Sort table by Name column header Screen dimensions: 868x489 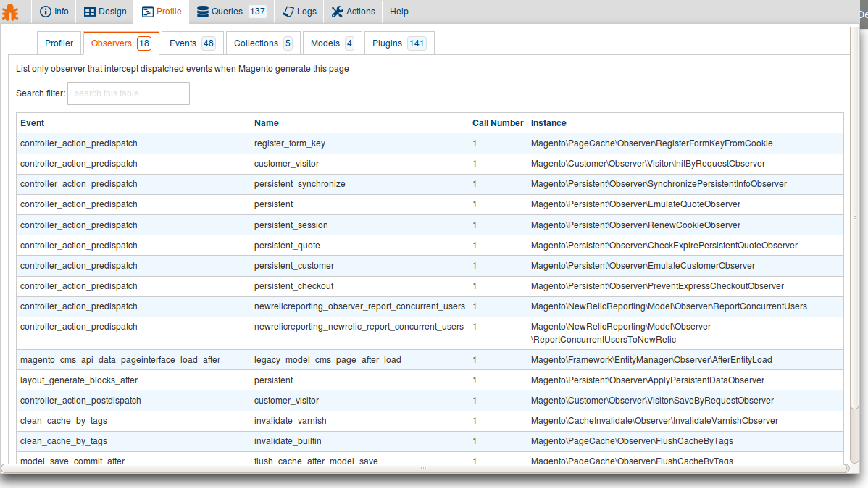pos(266,123)
